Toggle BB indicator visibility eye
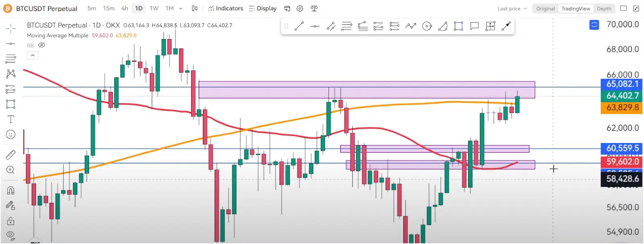Image resolution: width=644 pixels, height=244 pixels. 41,45
